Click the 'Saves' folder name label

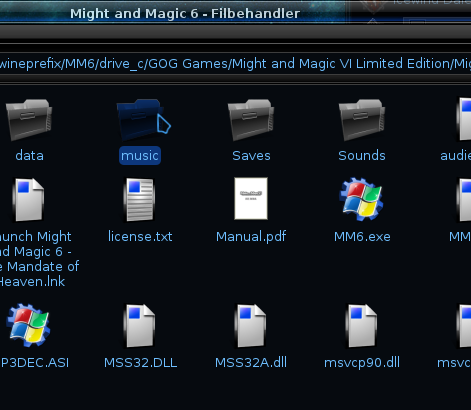pyautogui.click(x=251, y=156)
